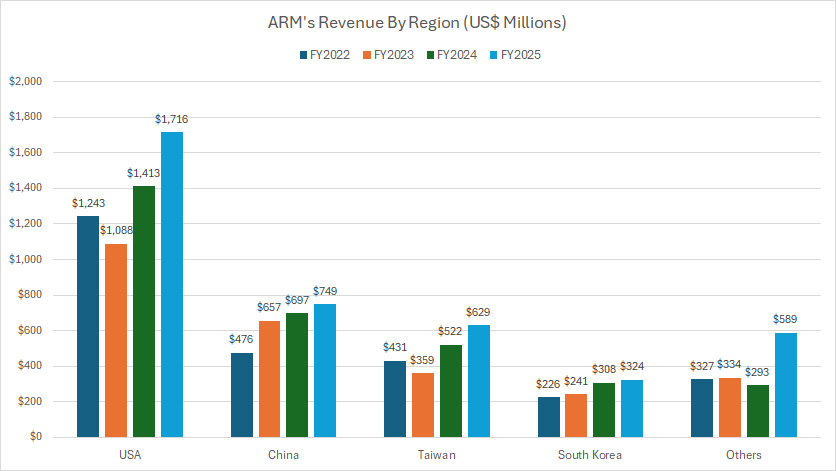This screenshot has width=836, height=471.
Task: Select the $226 data label
Action: pos(548,384)
